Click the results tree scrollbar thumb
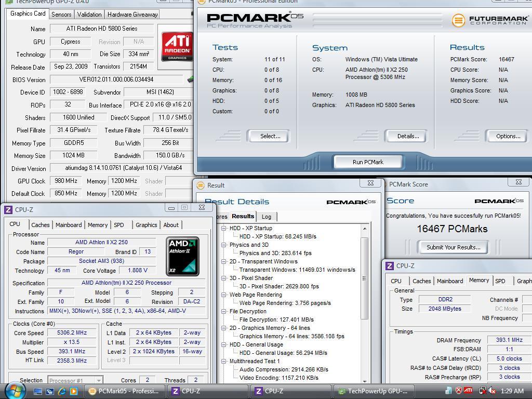The image size is (532, 399). tap(364, 278)
